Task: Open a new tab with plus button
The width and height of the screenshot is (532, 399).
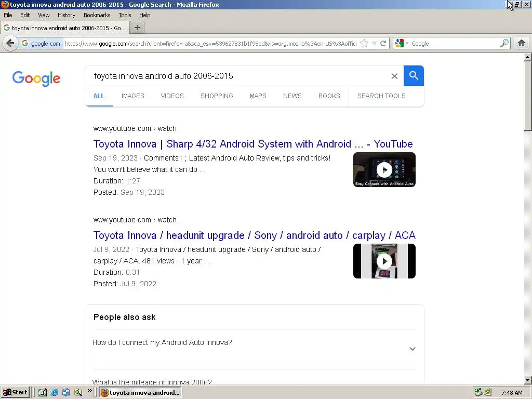Action: [137, 28]
